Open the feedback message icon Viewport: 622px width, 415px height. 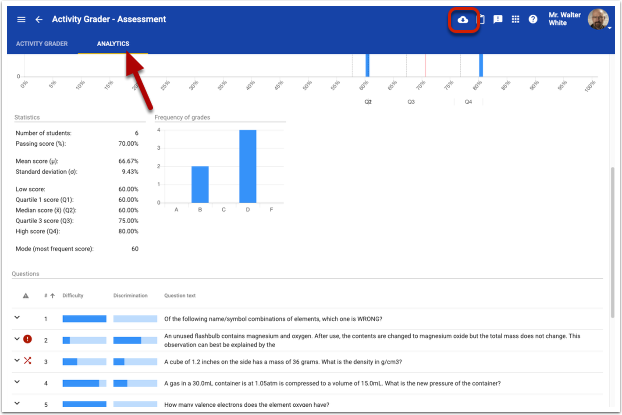498,19
